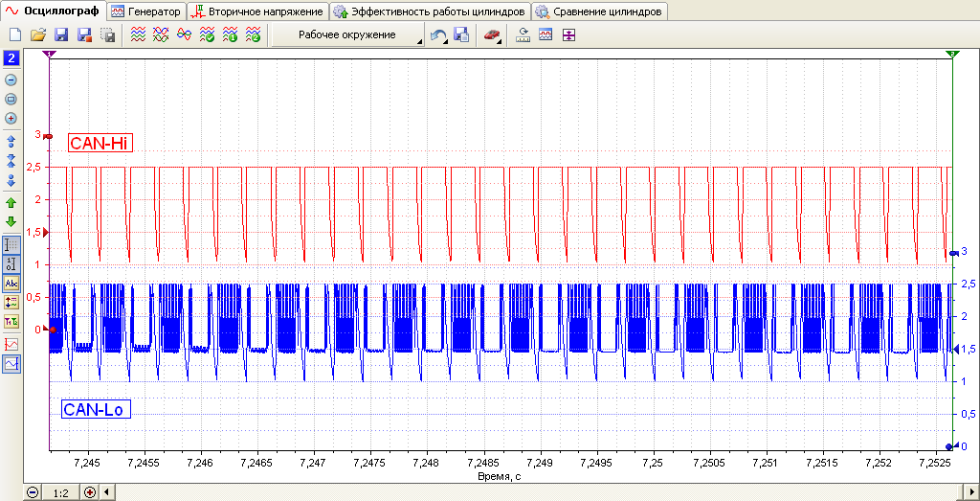Viewport: 980px width, 501px height.
Task: Click waveforms icon with number 1
Action: tap(230, 35)
